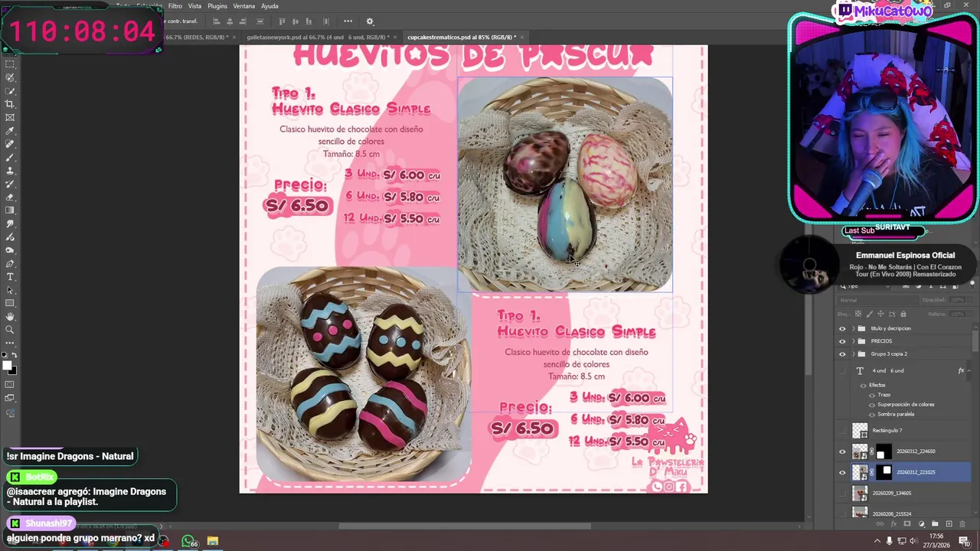This screenshot has width=980, height=551.
Task: Select the Brush tool
Action: coord(10,157)
